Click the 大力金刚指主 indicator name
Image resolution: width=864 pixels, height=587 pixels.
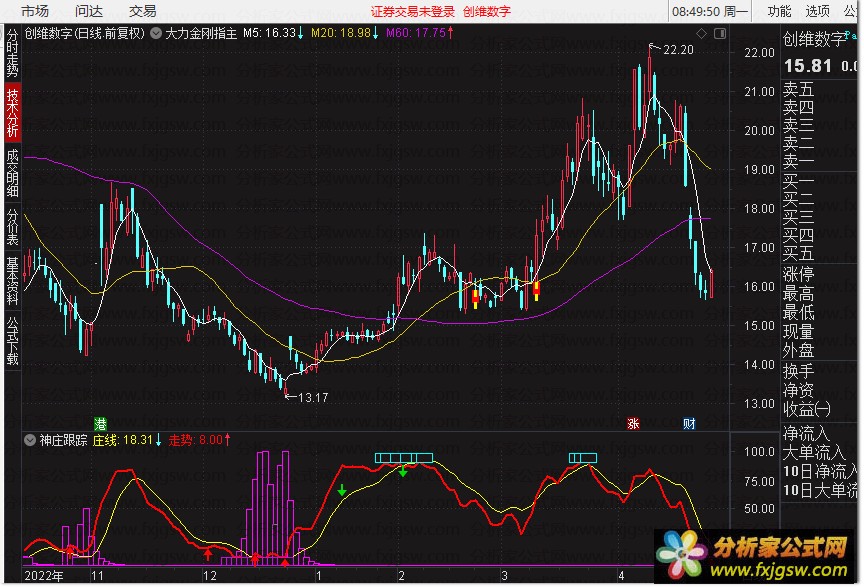tap(201, 34)
